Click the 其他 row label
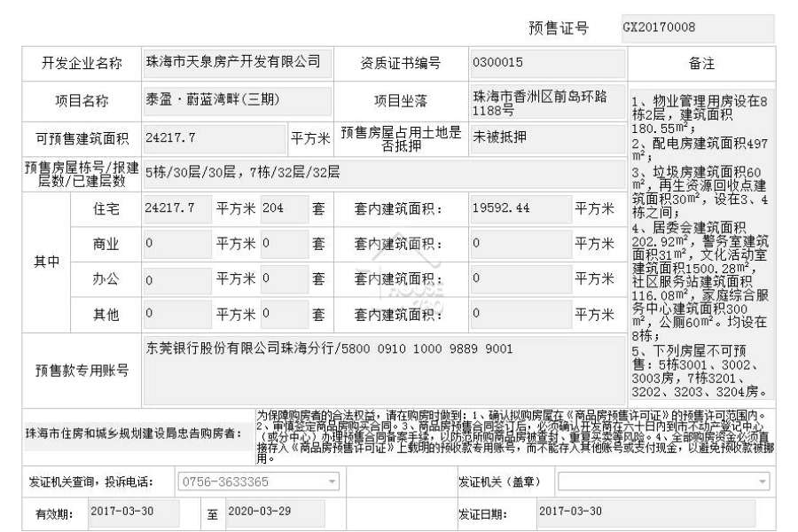The width and height of the screenshot is (798, 532). pos(106,315)
